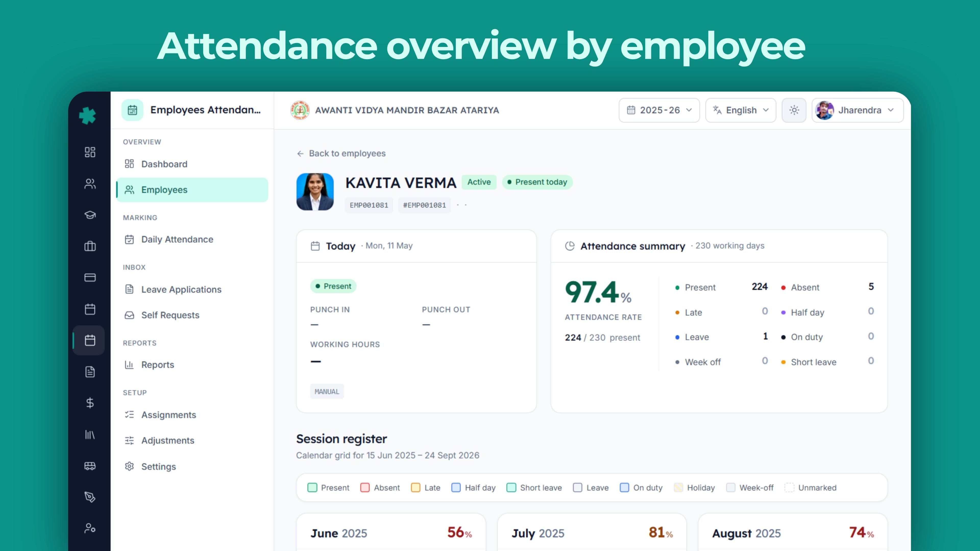Screen dimensions: 980x551
Task: Click the EMP001081 code chip
Action: click(x=369, y=205)
